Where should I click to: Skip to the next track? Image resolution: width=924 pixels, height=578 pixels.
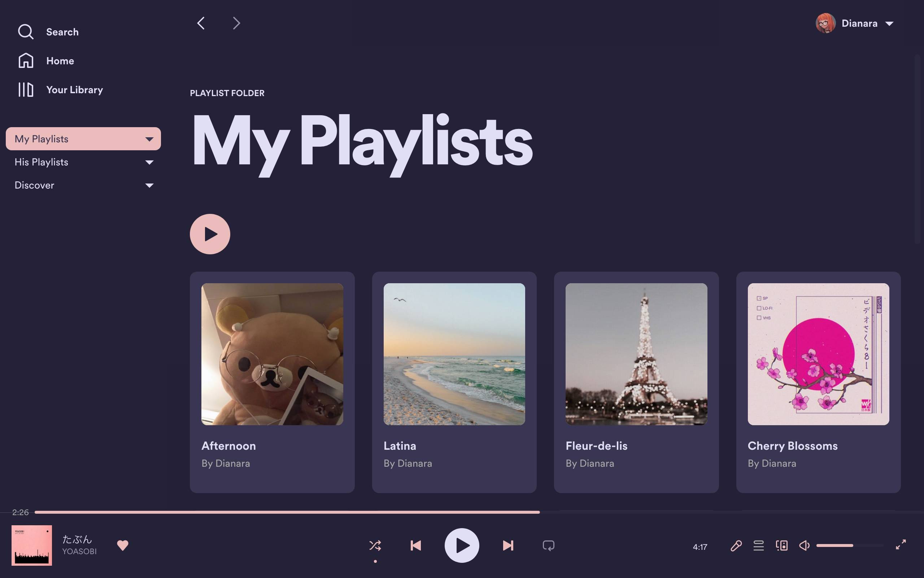(508, 545)
